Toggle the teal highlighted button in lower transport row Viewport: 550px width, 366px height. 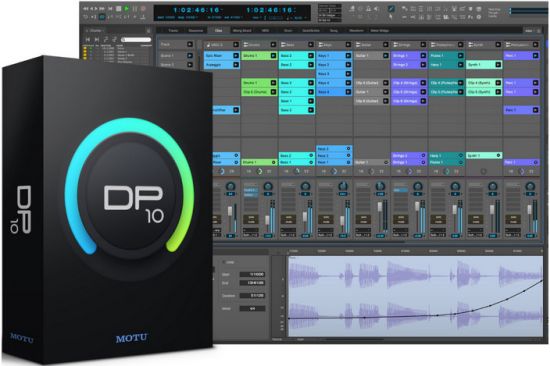point(102,16)
